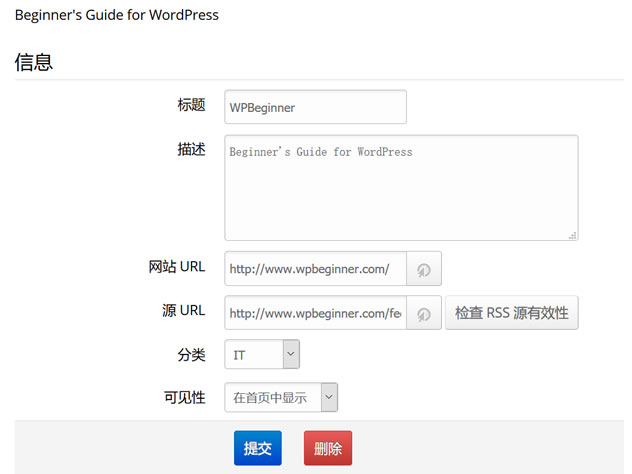632x474 pixels.
Task: Click the blue 提交 submit button
Action: [x=258, y=448]
